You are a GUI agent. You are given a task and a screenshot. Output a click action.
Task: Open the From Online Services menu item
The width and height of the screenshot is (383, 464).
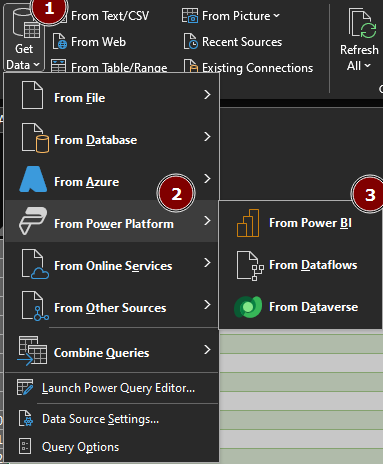coord(112,263)
